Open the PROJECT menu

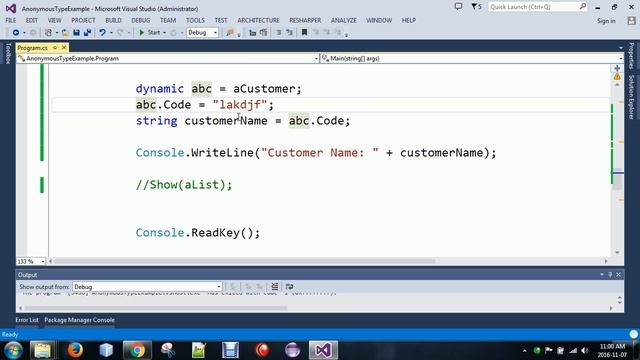(83, 20)
